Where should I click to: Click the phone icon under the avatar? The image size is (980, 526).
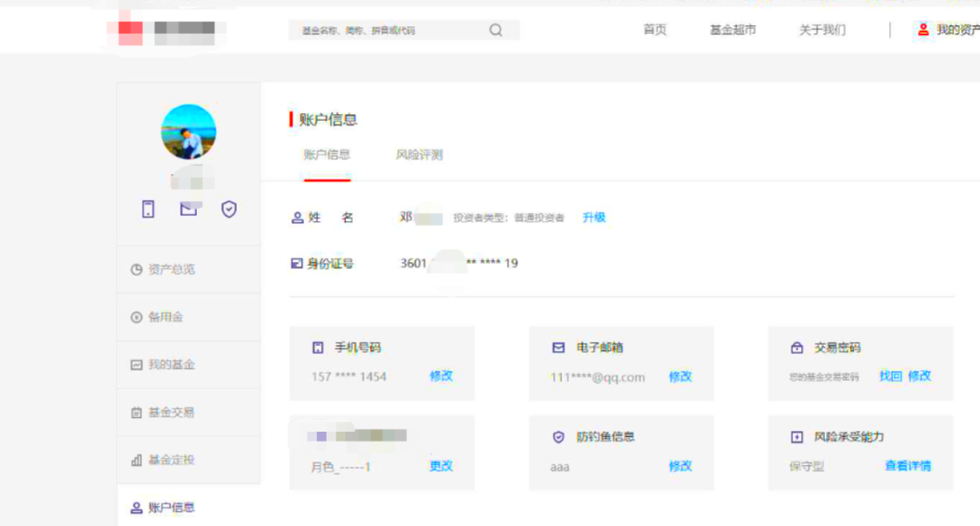pos(148,209)
